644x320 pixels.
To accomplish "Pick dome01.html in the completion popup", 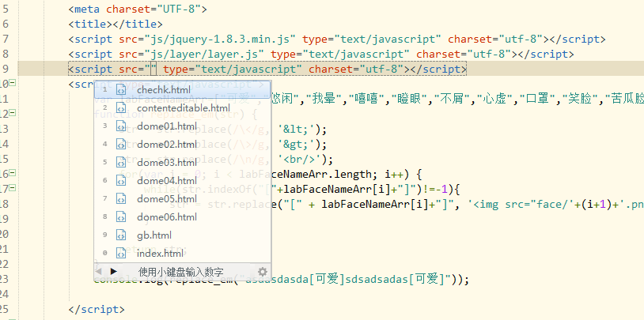I will click(182, 126).
